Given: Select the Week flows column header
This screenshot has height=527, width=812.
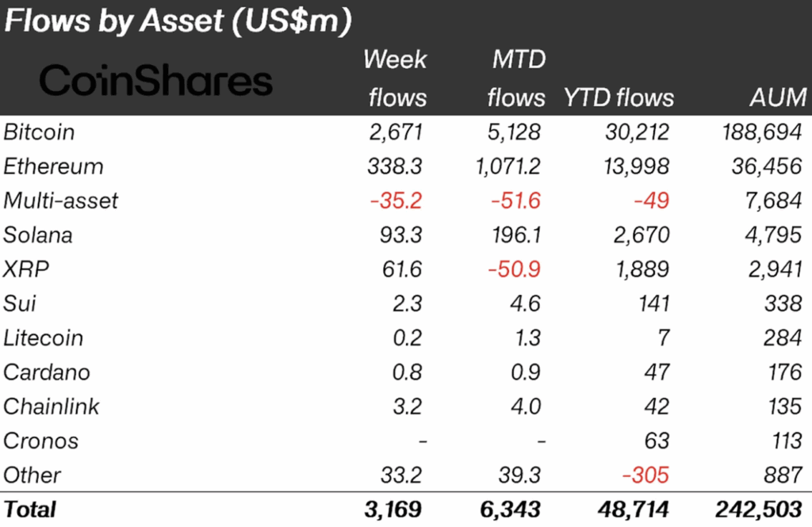Looking at the screenshot, I should [x=395, y=78].
